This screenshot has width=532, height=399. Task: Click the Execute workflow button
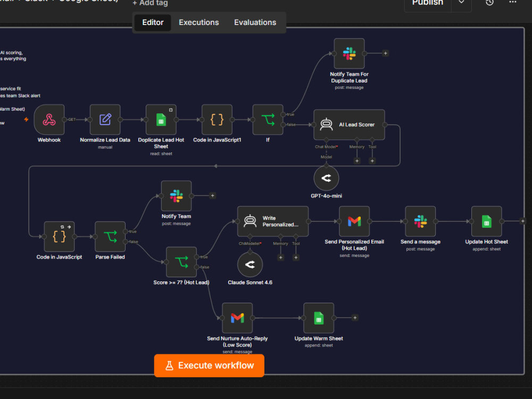(209, 365)
